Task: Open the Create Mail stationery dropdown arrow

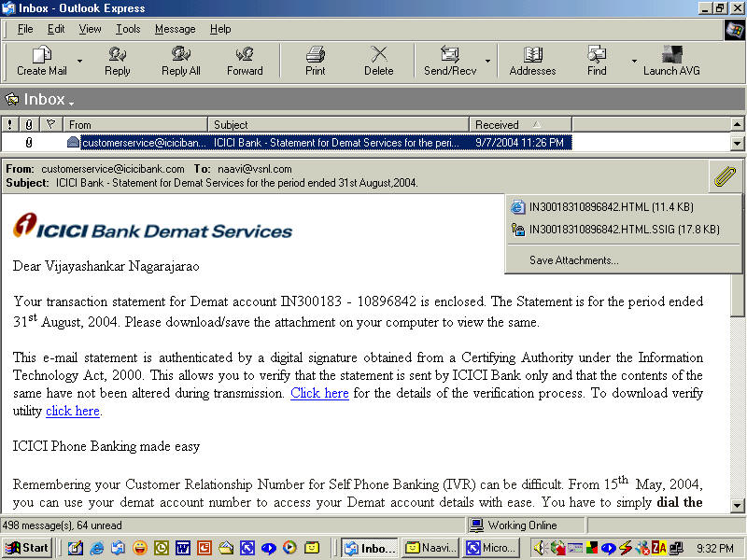Action: (x=79, y=61)
